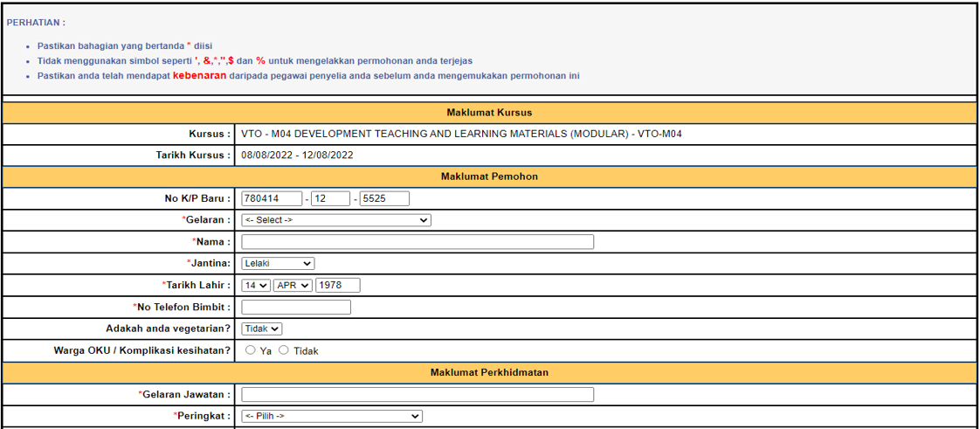This screenshot has width=980, height=429.
Task: Click the Maklumat Perkhidmatan section header
Action: tap(489, 372)
